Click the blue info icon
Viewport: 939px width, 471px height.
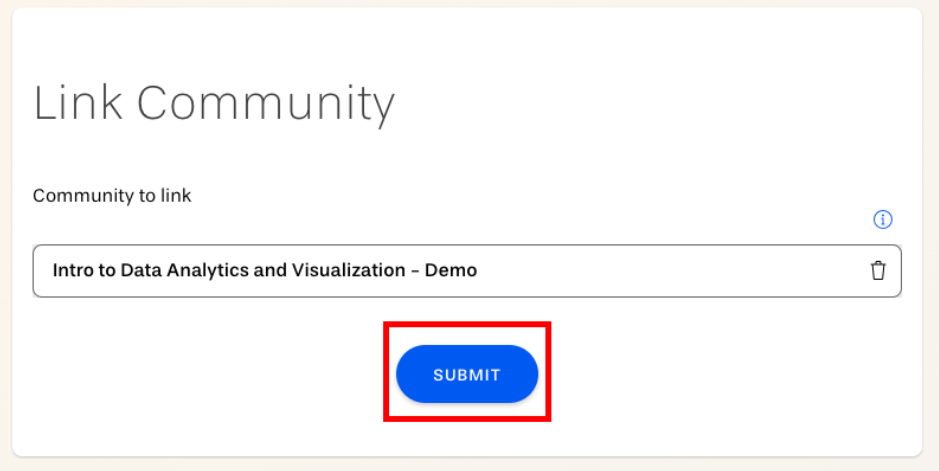883,220
